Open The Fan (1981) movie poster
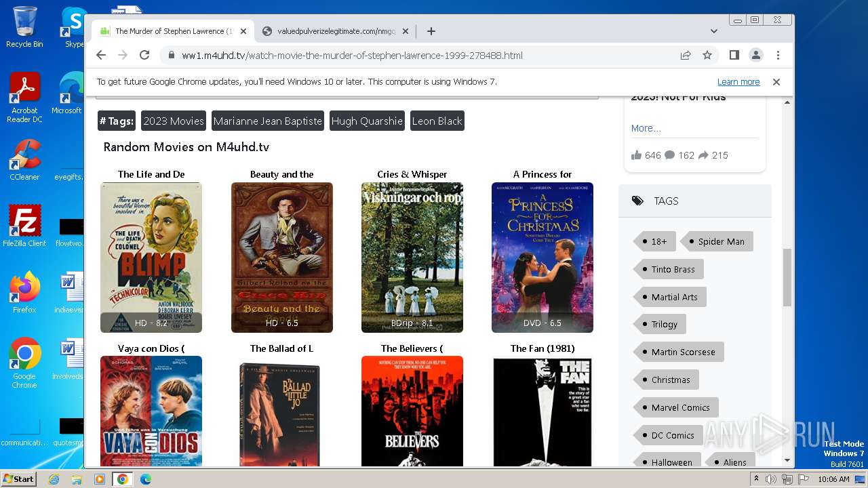The image size is (868, 488). (542, 411)
